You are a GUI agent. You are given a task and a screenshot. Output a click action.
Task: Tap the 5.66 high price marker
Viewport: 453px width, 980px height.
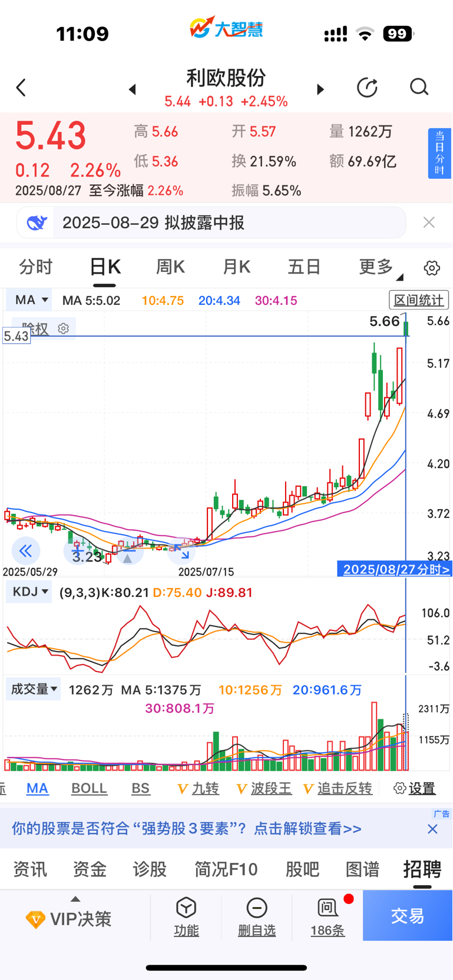click(385, 321)
